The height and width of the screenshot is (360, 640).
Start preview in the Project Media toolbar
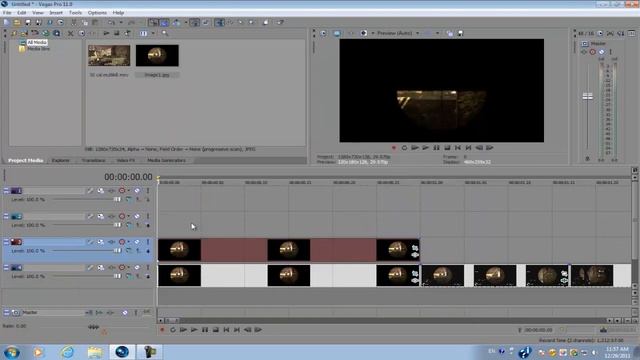(106, 33)
